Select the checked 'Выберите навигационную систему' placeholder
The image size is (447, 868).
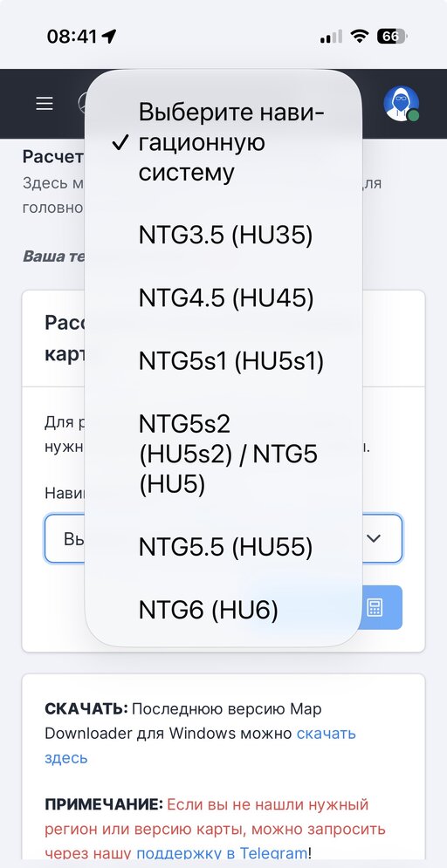(x=223, y=143)
